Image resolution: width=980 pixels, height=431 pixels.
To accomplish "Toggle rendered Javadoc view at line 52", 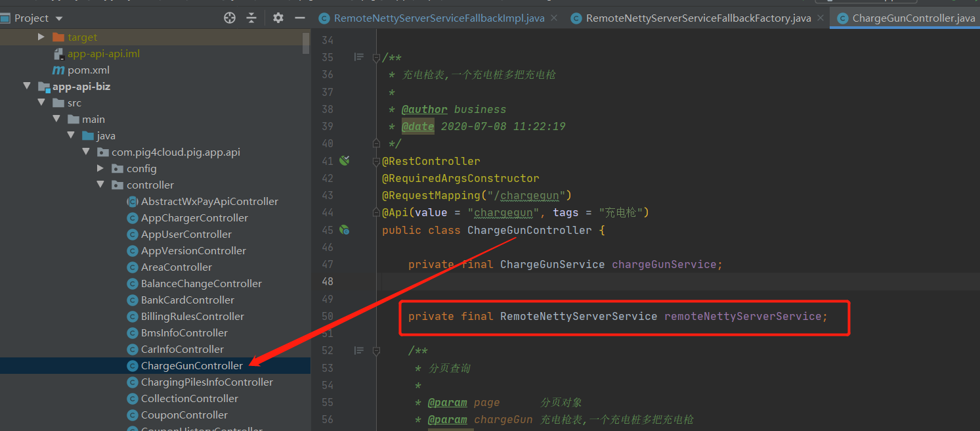I will tap(358, 351).
